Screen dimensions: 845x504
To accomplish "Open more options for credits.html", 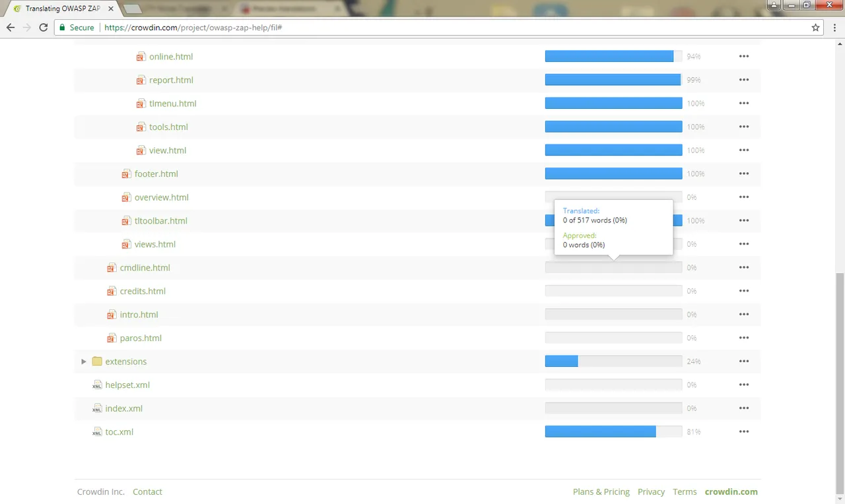I will [x=744, y=291].
